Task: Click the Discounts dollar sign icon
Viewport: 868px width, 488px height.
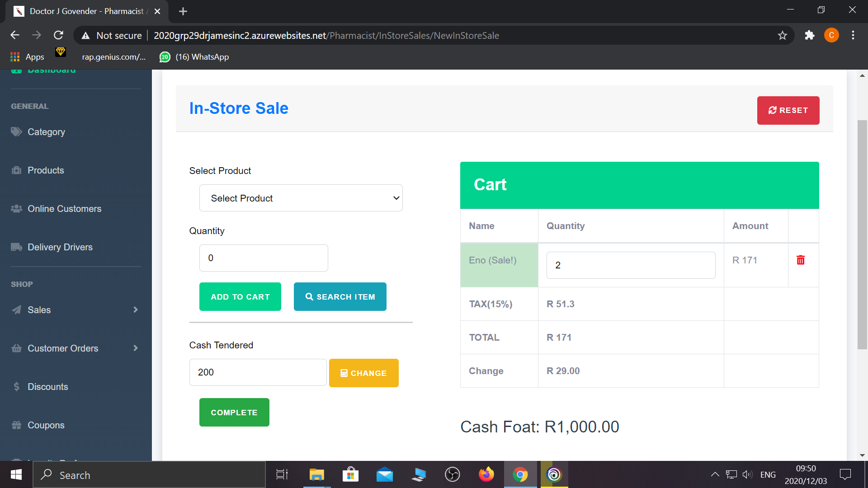Action: (17, 387)
